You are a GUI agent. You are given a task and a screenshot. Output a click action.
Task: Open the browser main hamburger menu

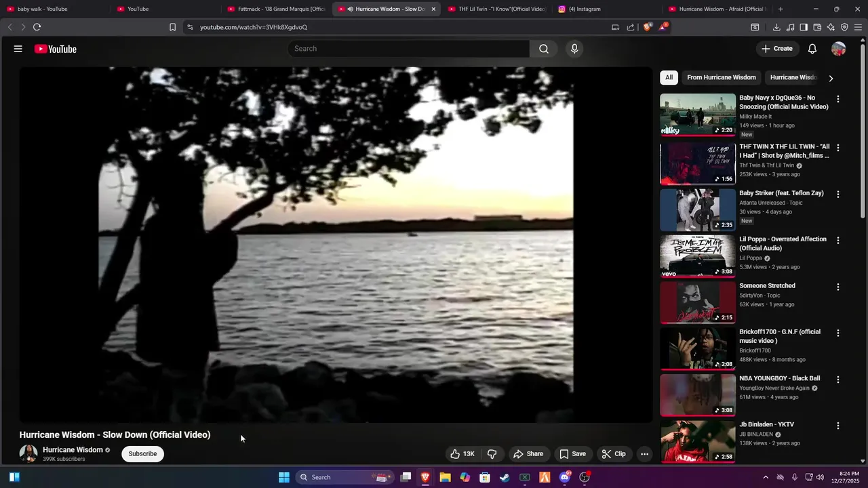click(858, 27)
